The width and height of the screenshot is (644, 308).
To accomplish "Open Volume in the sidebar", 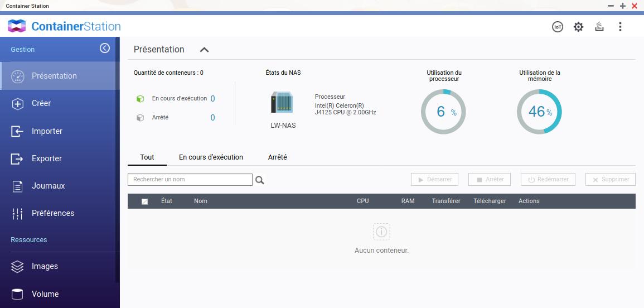I will 45,294.
